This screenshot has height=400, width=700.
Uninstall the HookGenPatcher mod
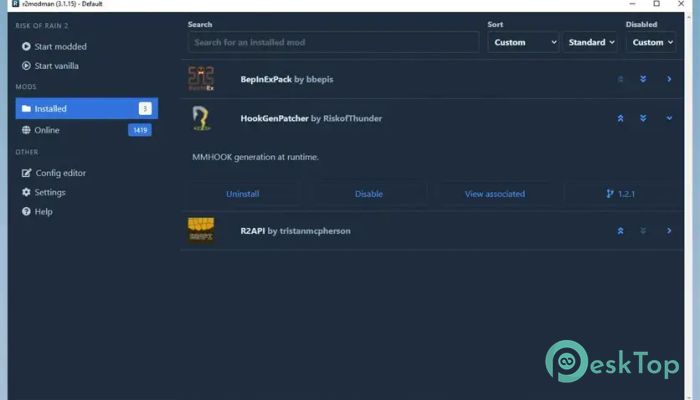pos(242,194)
